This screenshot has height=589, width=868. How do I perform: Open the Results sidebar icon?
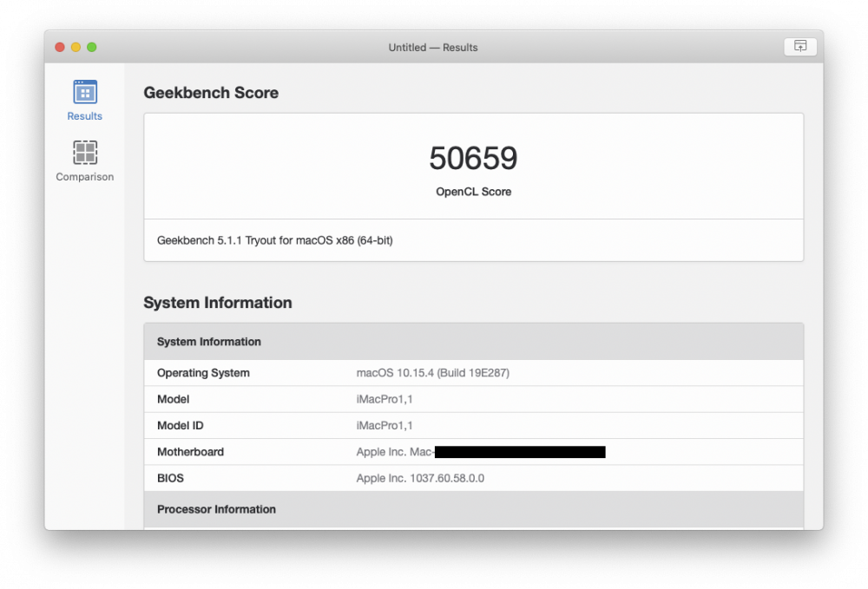tap(85, 92)
